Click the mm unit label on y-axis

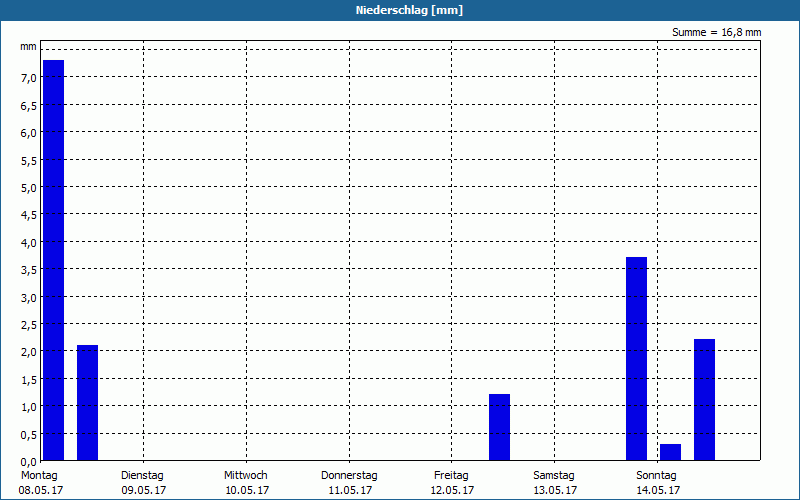tap(29, 47)
